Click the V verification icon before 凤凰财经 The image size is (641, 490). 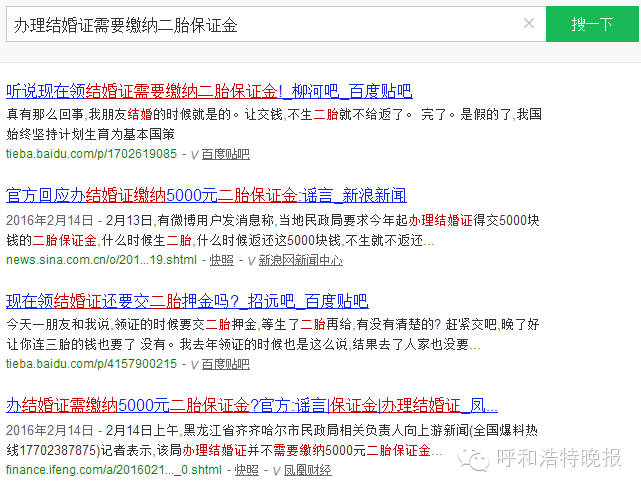click(x=276, y=471)
